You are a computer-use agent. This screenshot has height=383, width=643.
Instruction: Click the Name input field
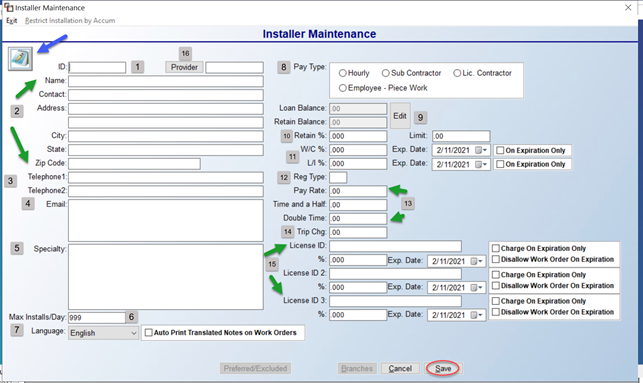[166, 81]
